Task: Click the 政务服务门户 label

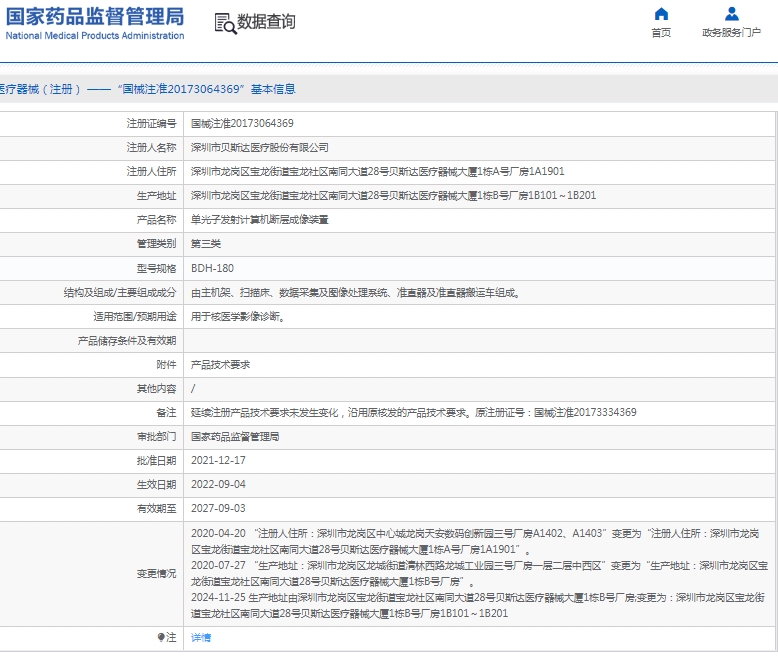Action: pyautogui.click(x=731, y=33)
